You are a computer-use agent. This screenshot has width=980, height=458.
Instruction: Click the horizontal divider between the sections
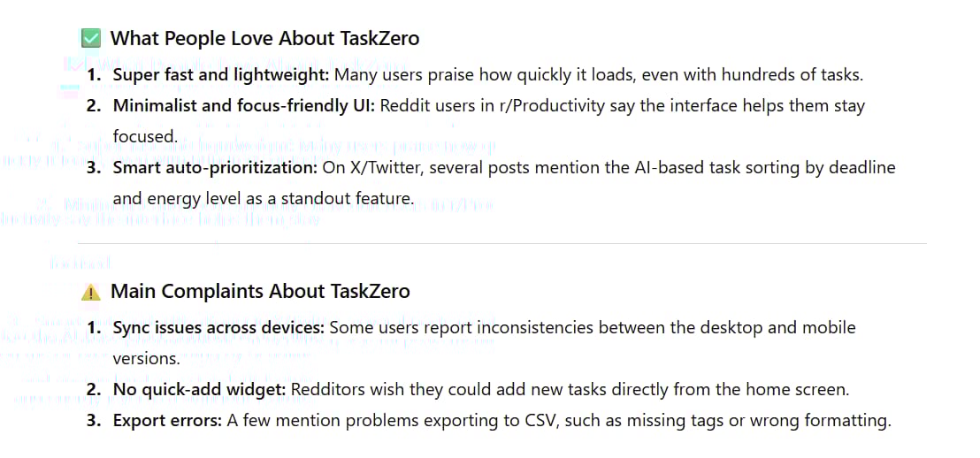[501, 243]
